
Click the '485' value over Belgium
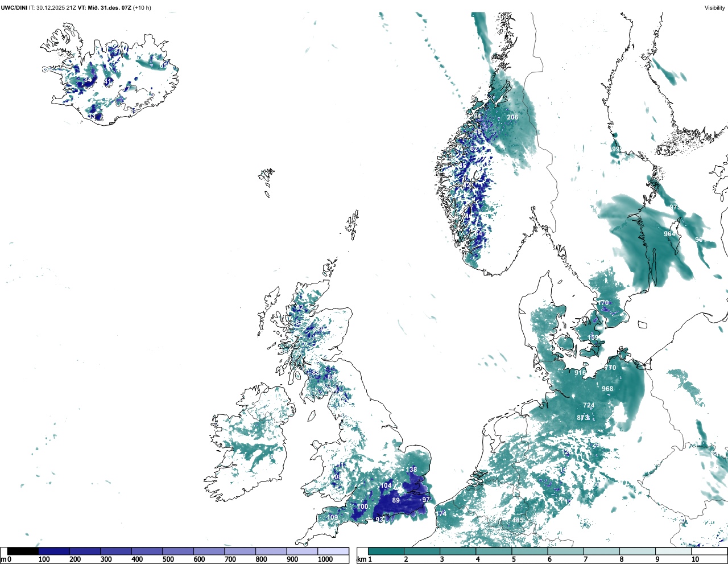[518, 520]
